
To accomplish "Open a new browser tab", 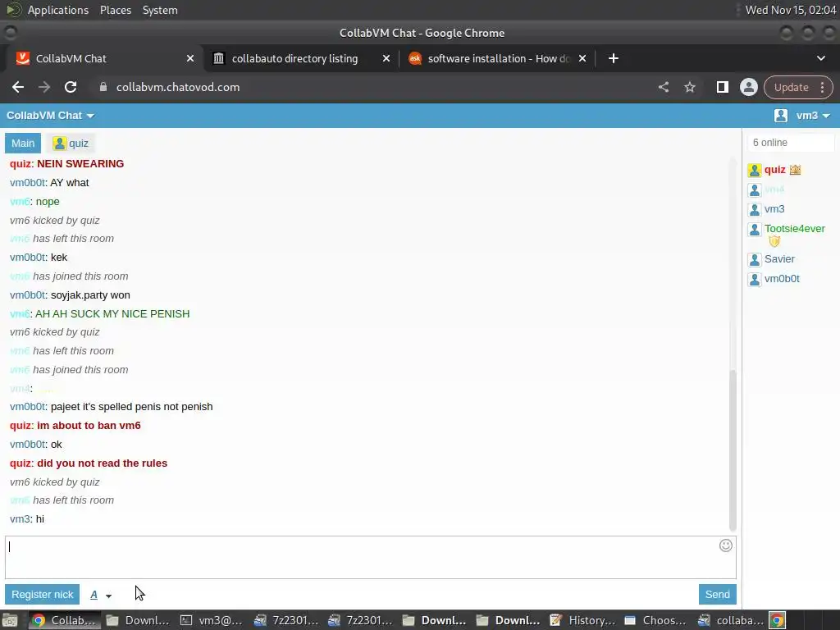I will click(614, 58).
